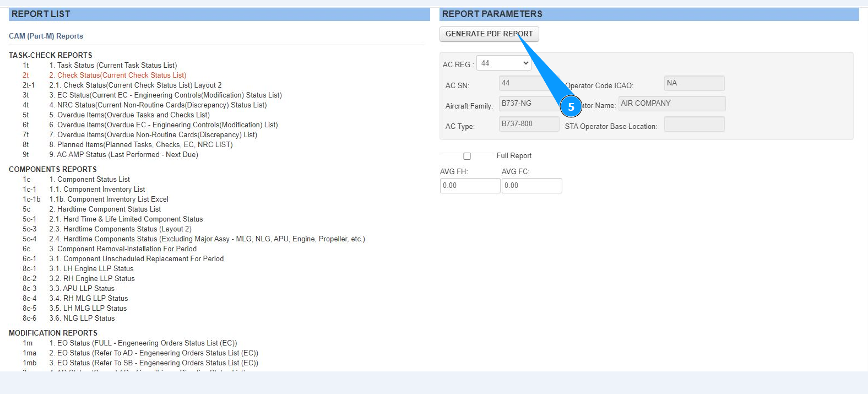Open 2. Hardtime Component Status List
868x394 pixels.
click(105, 209)
